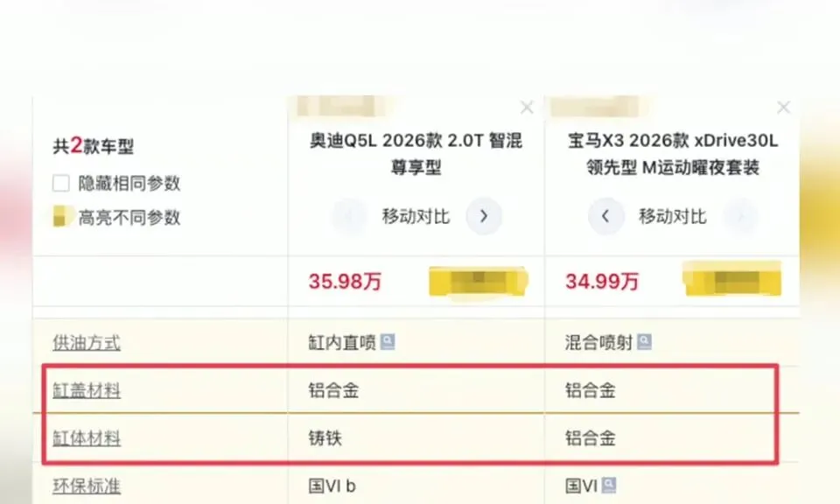Open the 缸体材料 parameter link

point(87,438)
